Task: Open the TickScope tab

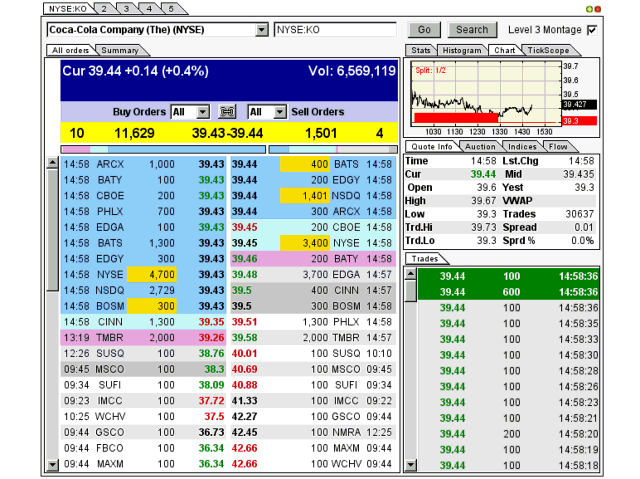Action: point(548,50)
